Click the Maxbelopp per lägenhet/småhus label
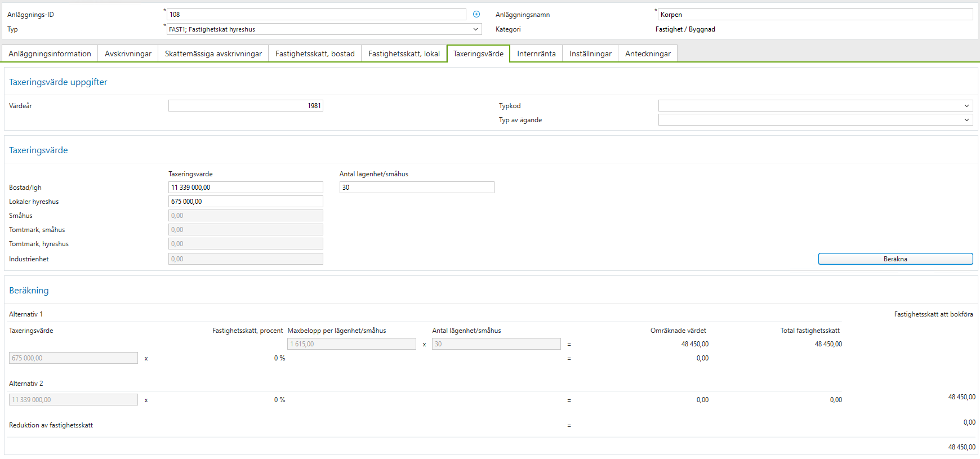 click(x=337, y=331)
